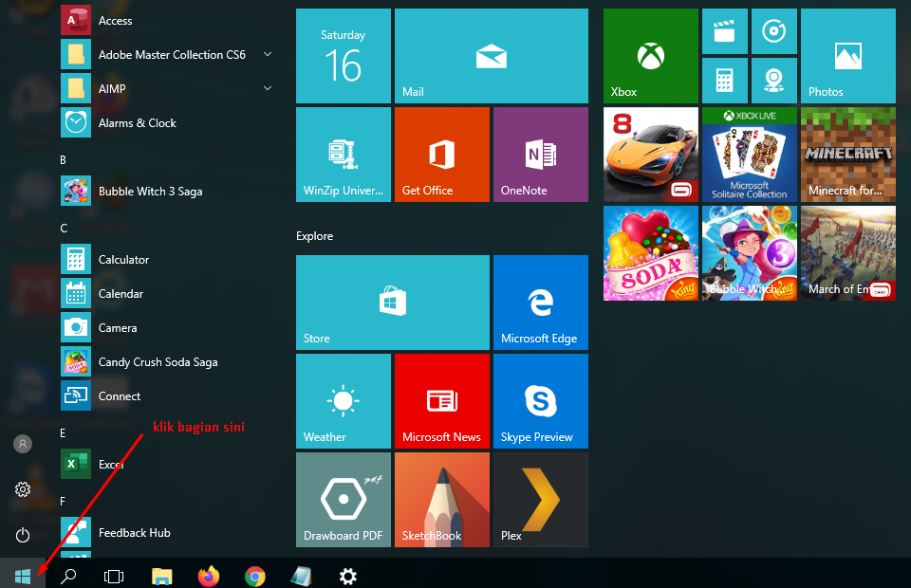The width and height of the screenshot is (911, 588).
Task: Open the taskbar search magnifier
Action: 68,576
